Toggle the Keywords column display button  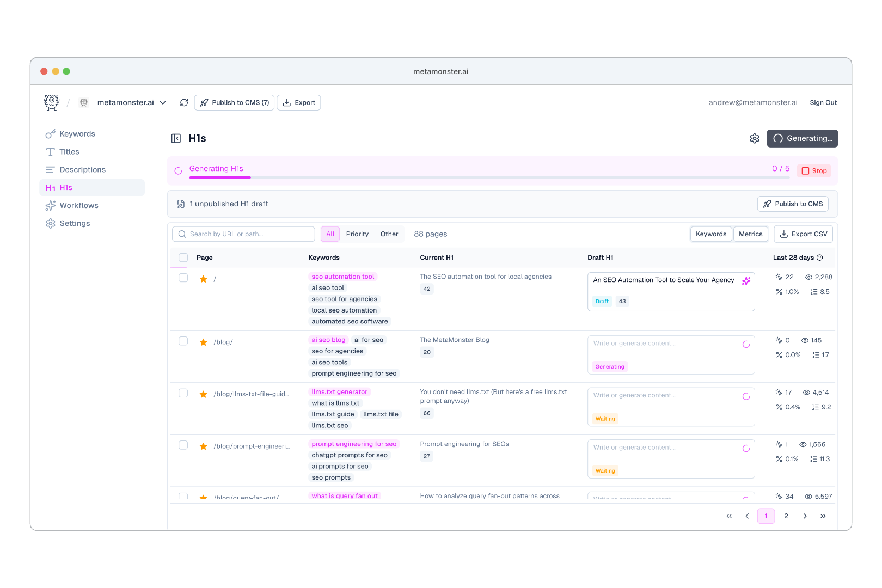pos(710,234)
